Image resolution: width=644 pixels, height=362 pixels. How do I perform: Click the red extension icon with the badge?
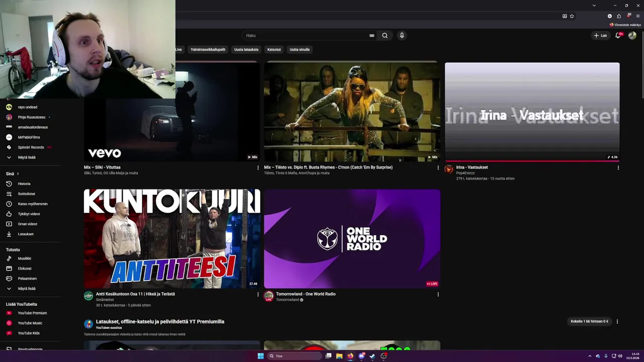pos(628,16)
